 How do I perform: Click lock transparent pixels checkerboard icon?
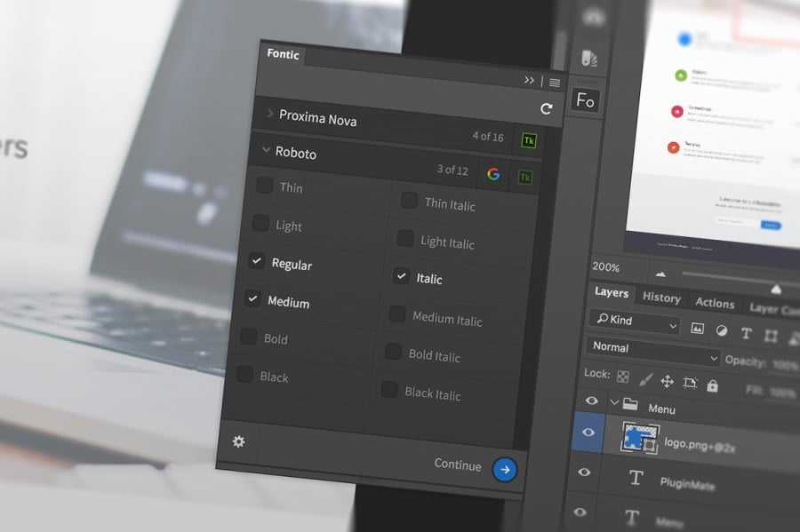pyautogui.click(x=623, y=377)
